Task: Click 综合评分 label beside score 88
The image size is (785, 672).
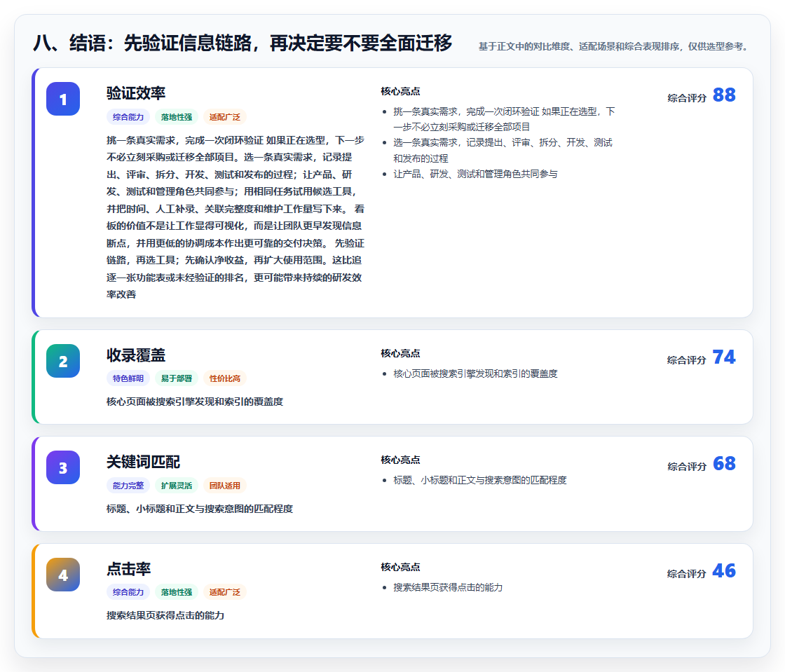Action: click(687, 98)
